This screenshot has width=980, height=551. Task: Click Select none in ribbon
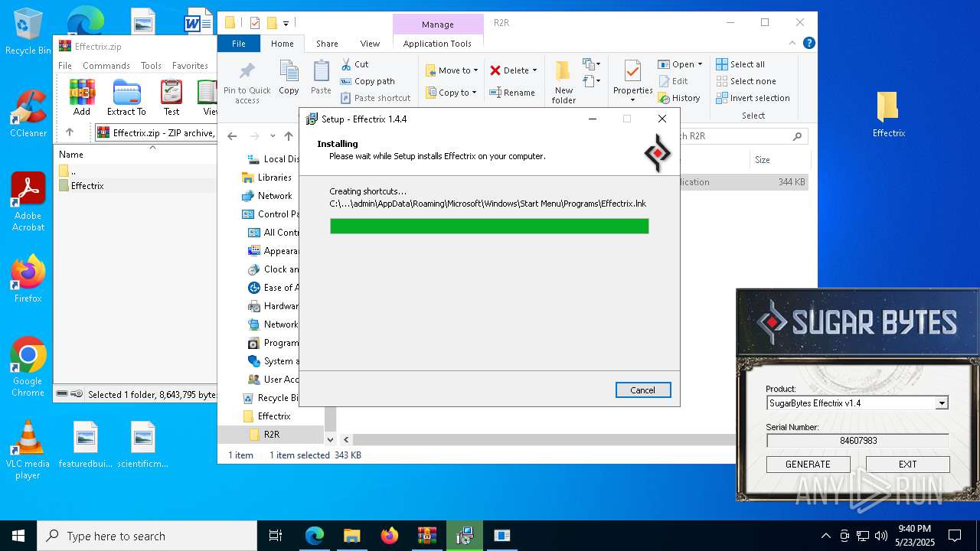[746, 81]
